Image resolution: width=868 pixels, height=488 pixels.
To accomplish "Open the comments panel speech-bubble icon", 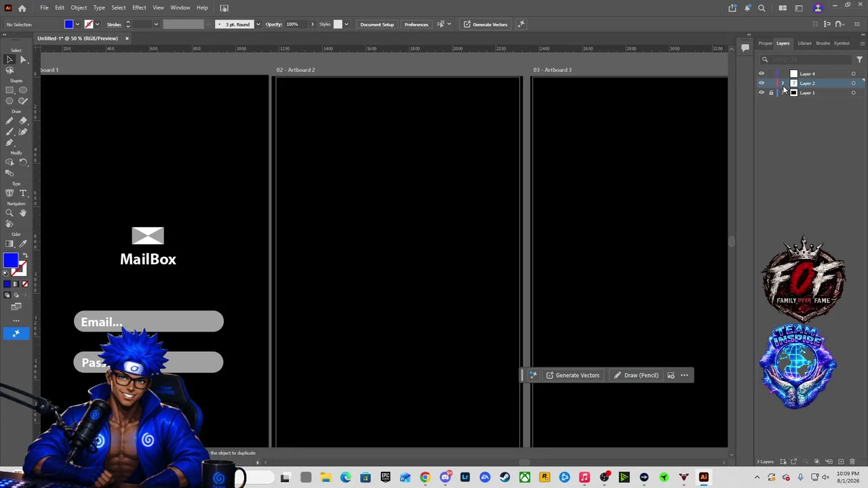I will [745, 47].
